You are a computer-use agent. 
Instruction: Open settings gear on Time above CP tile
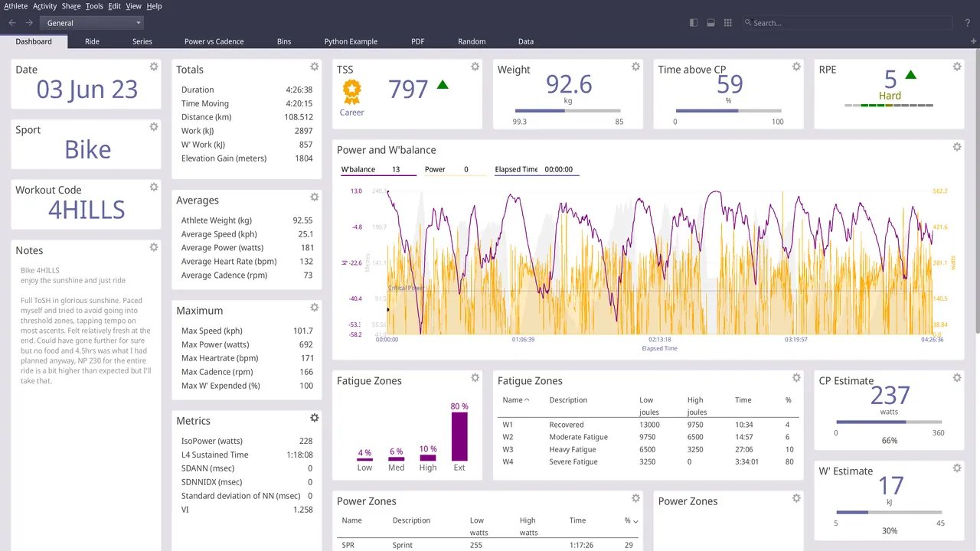pyautogui.click(x=796, y=67)
